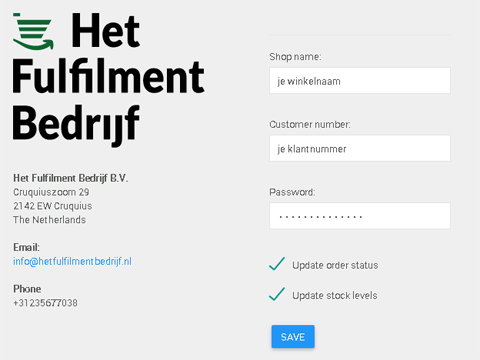Select the Password input field
480x360 pixels.
360,216
